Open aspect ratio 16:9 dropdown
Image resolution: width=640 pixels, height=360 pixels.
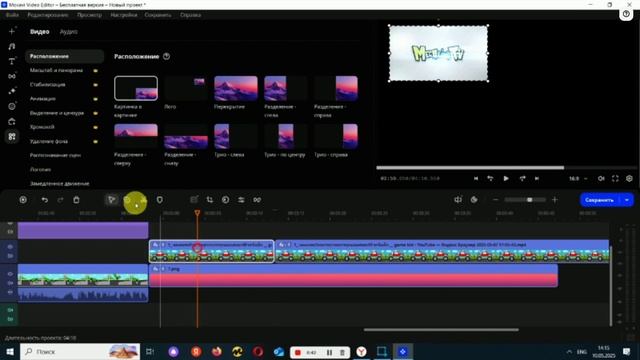tap(578, 178)
